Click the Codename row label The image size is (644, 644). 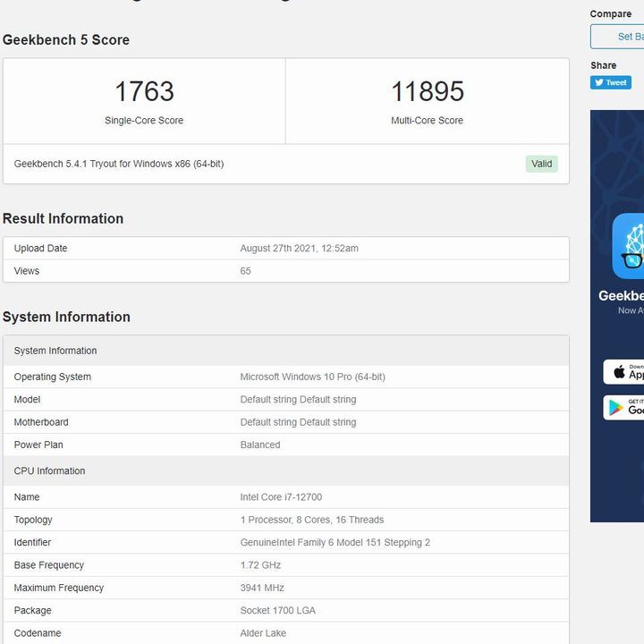pos(38,633)
